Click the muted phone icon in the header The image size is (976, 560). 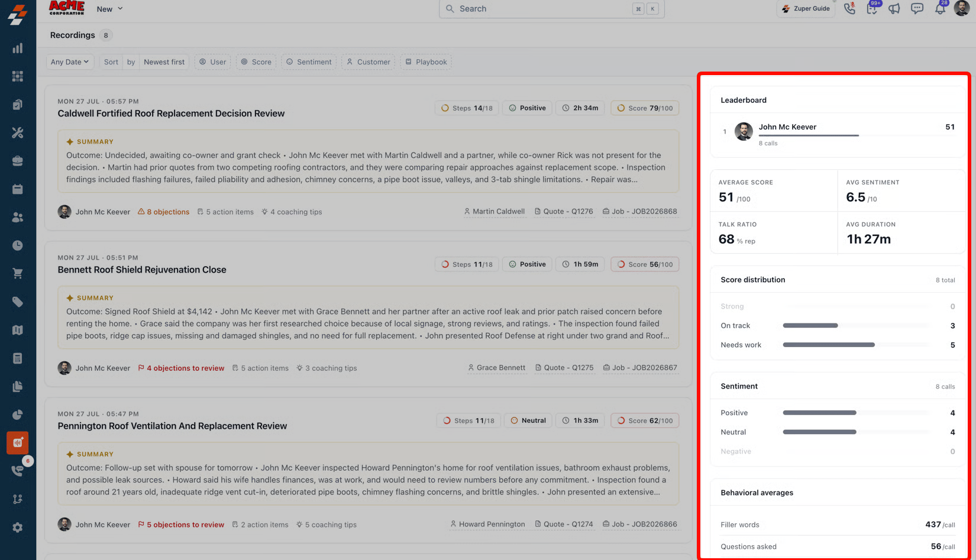pos(849,9)
